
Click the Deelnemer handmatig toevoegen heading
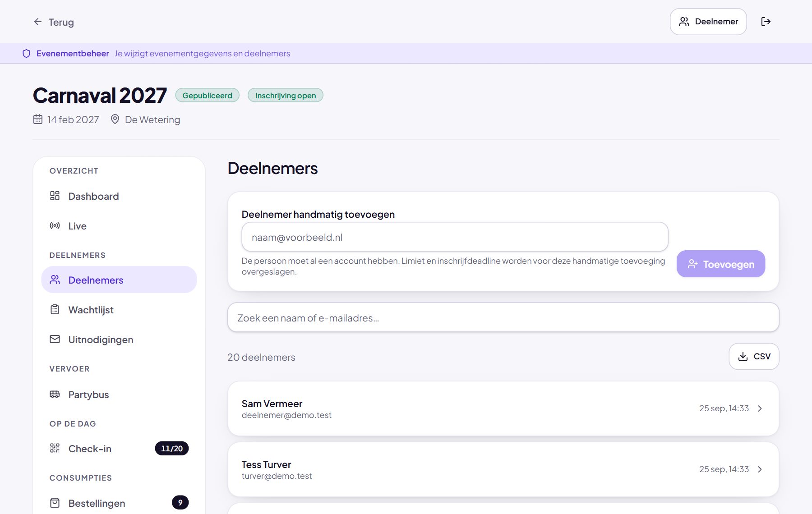coord(318,214)
